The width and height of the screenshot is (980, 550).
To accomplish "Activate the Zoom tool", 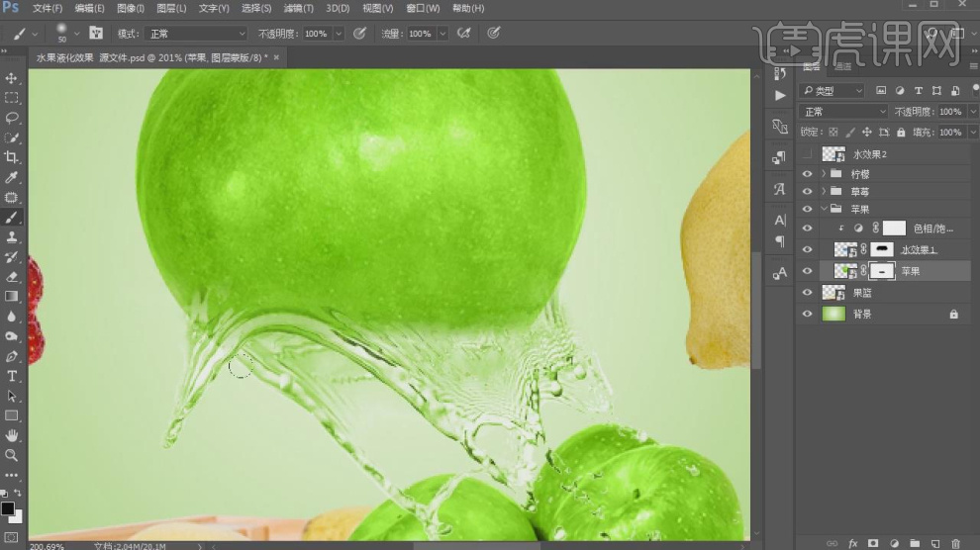I will click(x=12, y=455).
